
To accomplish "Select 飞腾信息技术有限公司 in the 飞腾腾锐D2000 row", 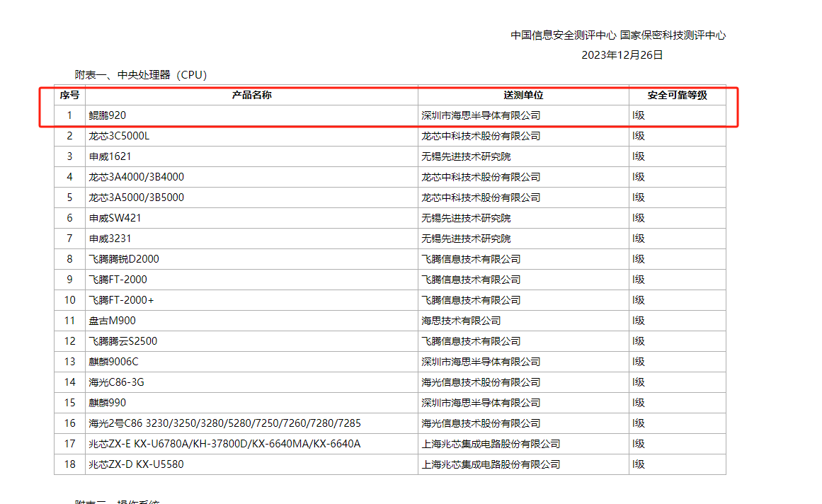I will click(471, 259).
